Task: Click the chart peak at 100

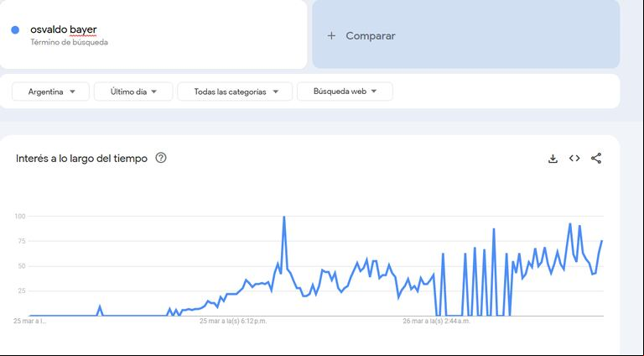Action: click(x=283, y=217)
